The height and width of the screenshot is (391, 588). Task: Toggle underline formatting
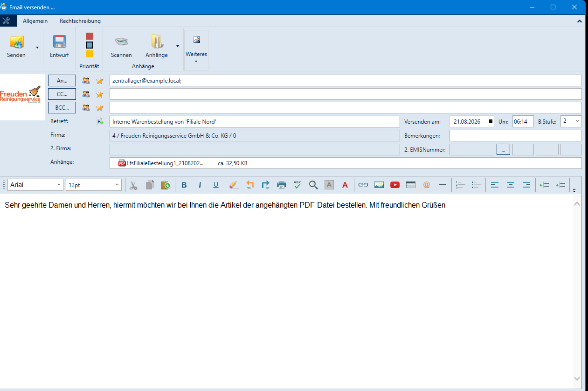216,185
